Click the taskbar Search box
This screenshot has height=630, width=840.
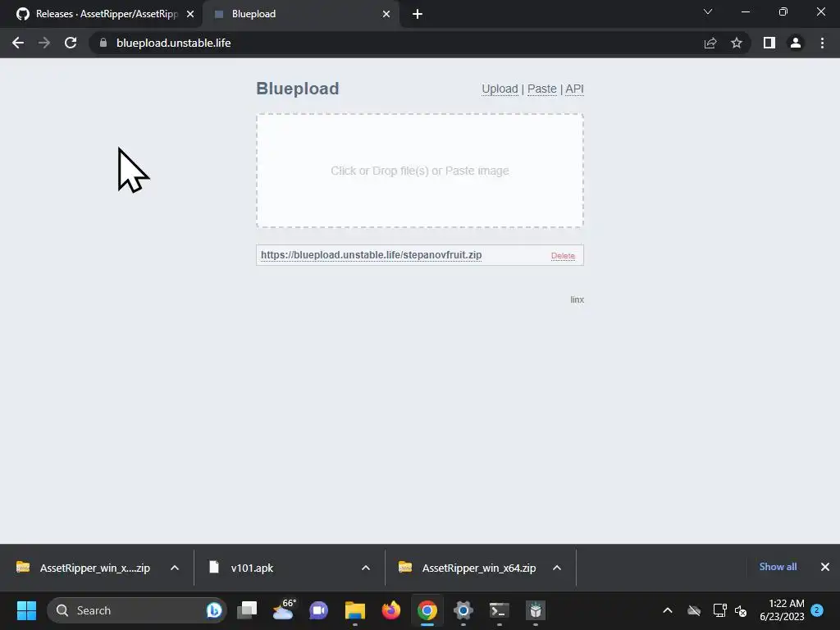137,610
